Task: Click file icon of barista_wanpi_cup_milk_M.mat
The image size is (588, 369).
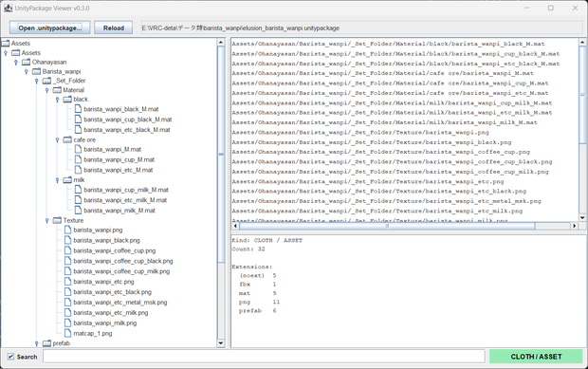Action: (x=78, y=190)
